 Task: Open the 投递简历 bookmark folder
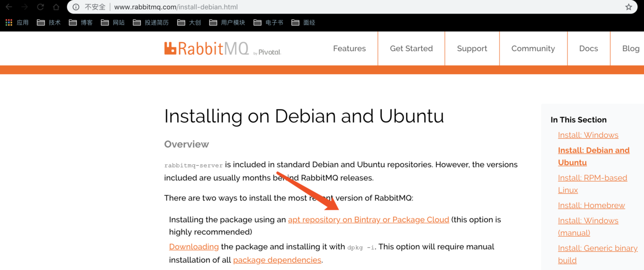pyautogui.click(x=151, y=23)
